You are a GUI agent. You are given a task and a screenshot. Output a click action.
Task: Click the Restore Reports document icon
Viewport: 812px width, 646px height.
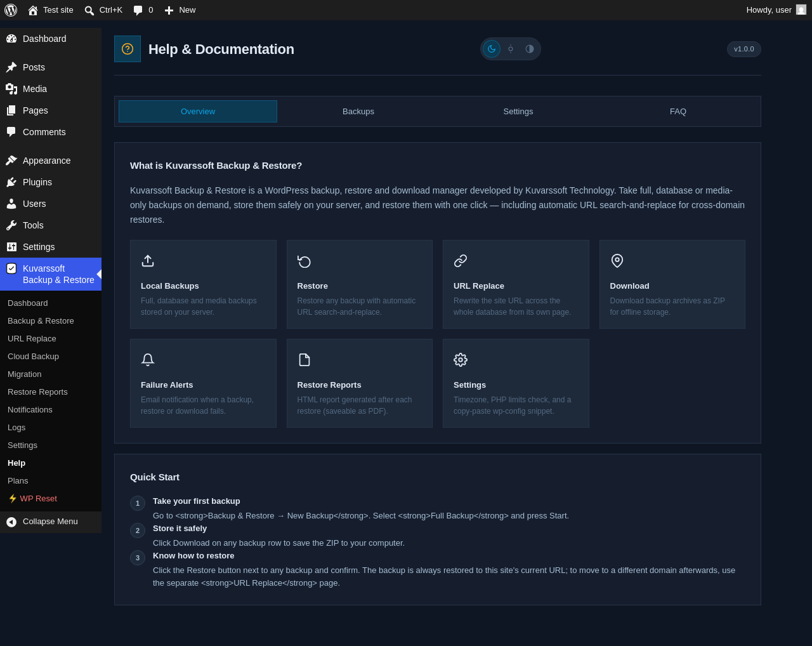[x=304, y=360]
